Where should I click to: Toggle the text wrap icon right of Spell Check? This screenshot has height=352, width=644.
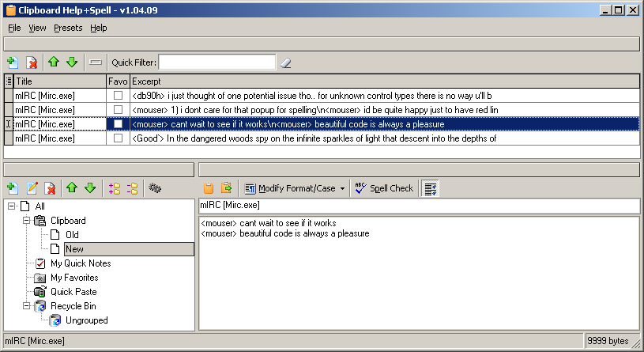[x=431, y=188]
